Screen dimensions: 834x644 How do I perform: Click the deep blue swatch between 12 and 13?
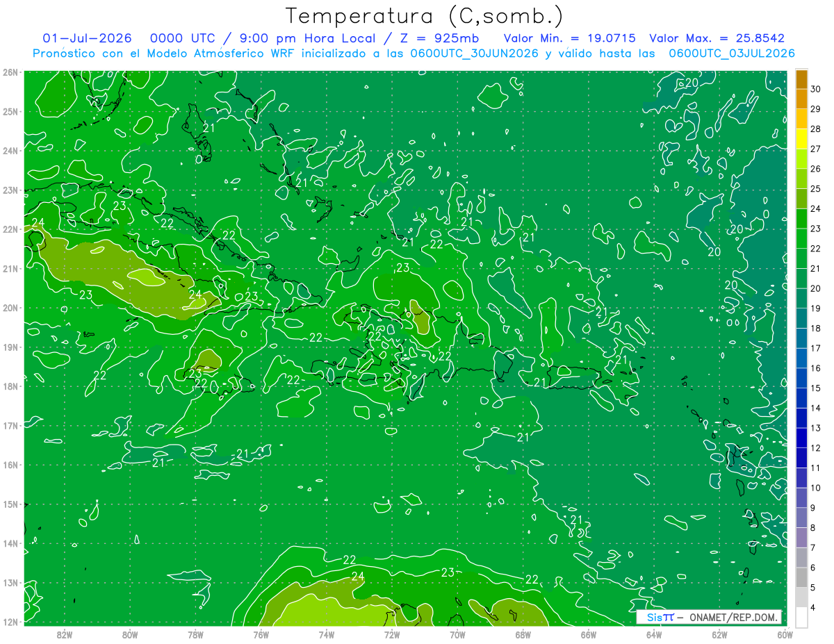coord(801,438)
